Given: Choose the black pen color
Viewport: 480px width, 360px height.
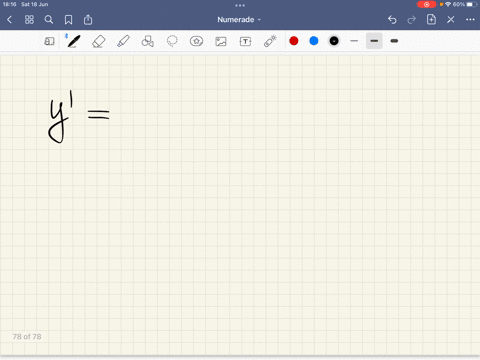Looking at the screenshot, I should coord(334,41).
